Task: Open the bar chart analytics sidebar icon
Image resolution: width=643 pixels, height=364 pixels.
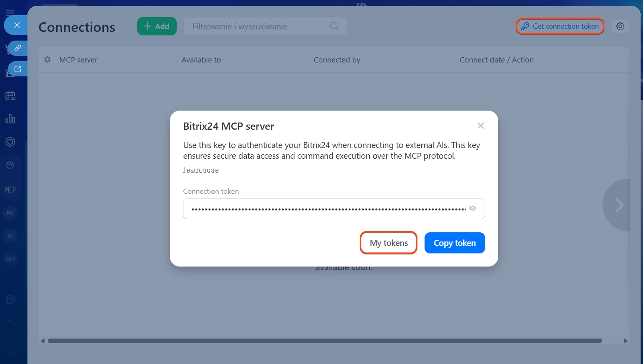Action: (10, 119)
